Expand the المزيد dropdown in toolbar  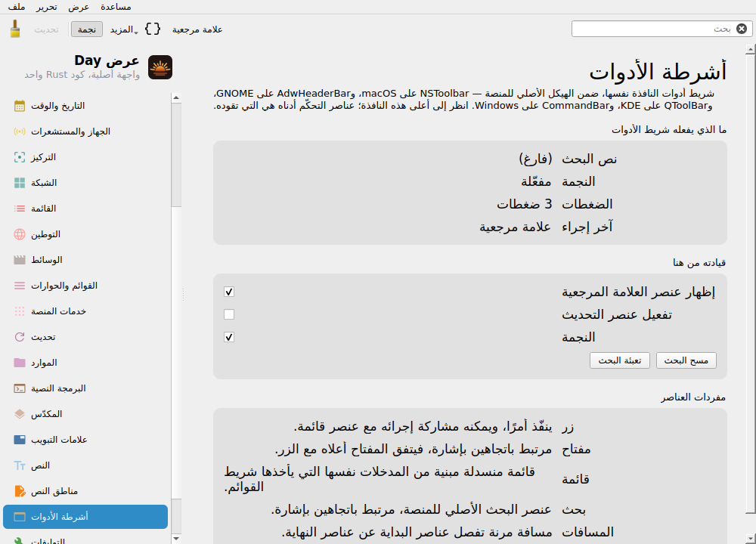123,29
